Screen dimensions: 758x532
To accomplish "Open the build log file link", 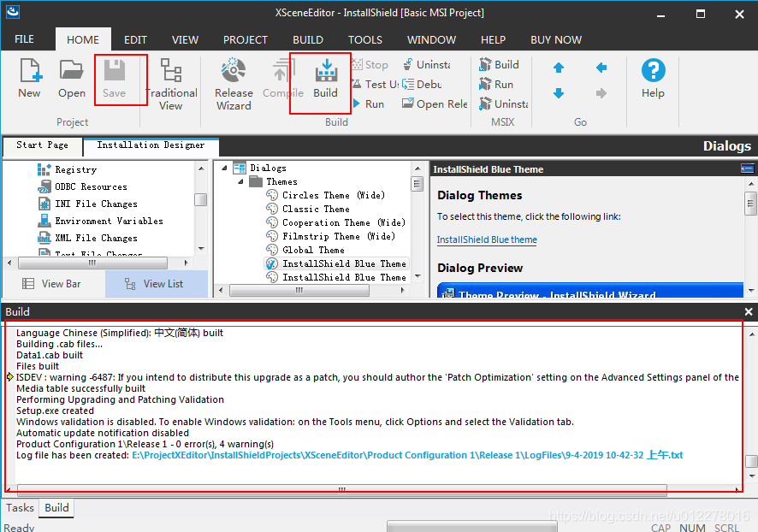I will (x=407, y=455).
